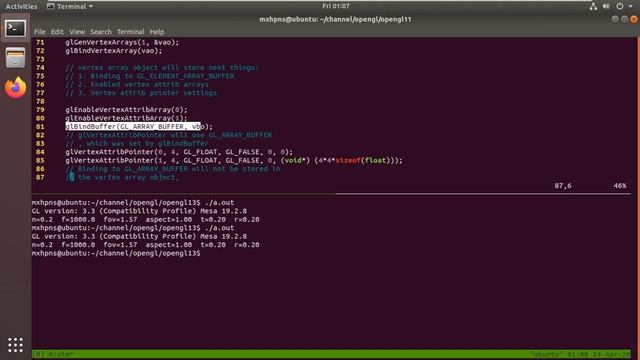
Task: Click comment 'Enabled vertex attrib arrays'
Action: [137, 84]
